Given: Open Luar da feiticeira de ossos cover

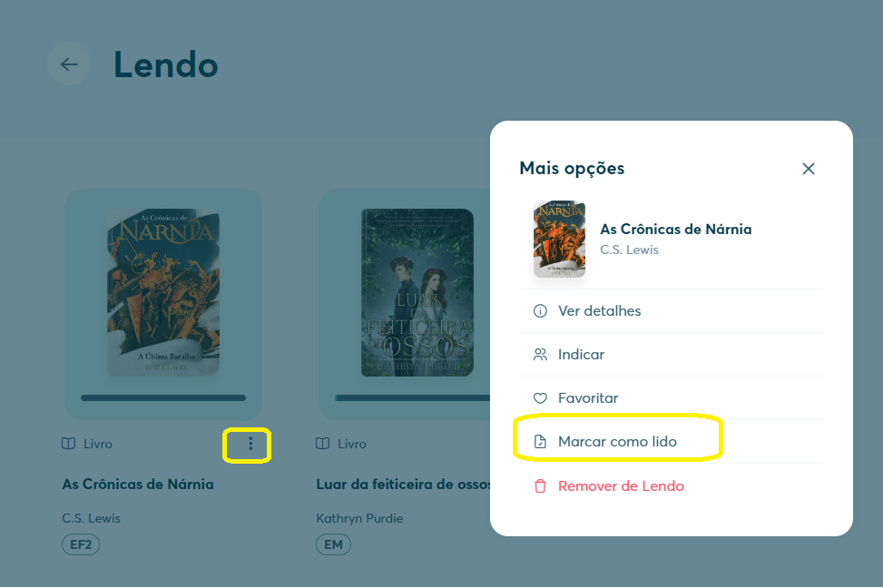Looking at the screenshot, I should pyautogui.click(x=417, y=292).
